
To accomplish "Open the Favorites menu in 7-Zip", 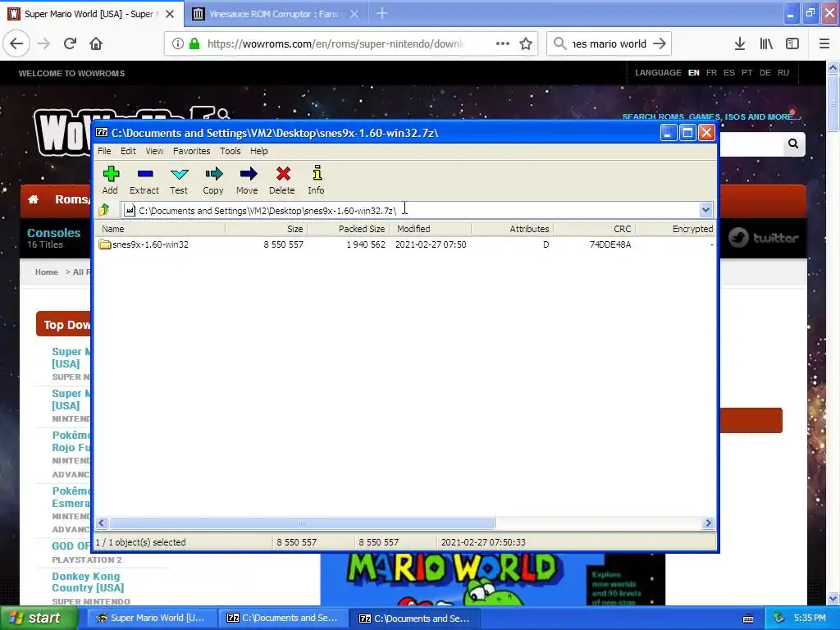I will [x=191, y=151].
